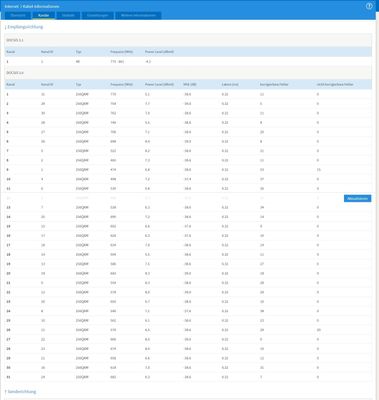Click Kanal ID header in DOCSIS 3.0 table
The width and height of the screenshot is (379, 400).
coord(47,85)
